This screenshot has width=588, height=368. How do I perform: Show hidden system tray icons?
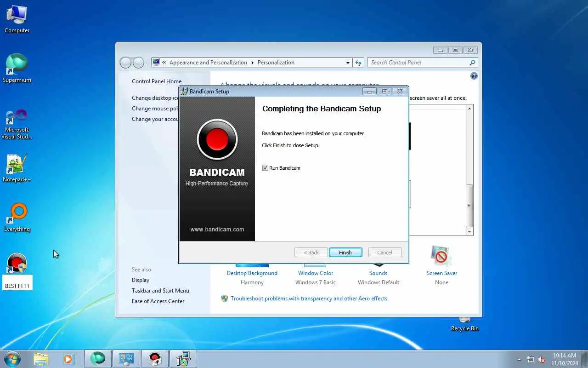520,359
